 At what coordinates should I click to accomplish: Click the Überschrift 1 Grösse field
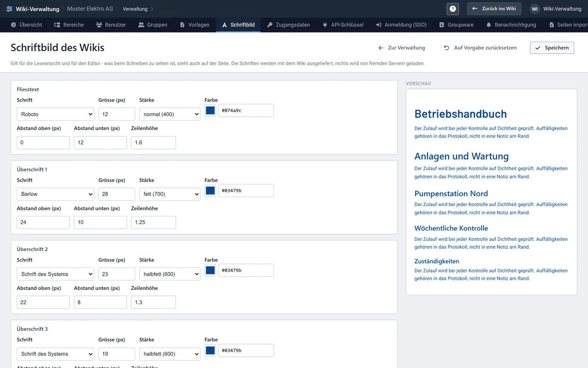(117, 194)
